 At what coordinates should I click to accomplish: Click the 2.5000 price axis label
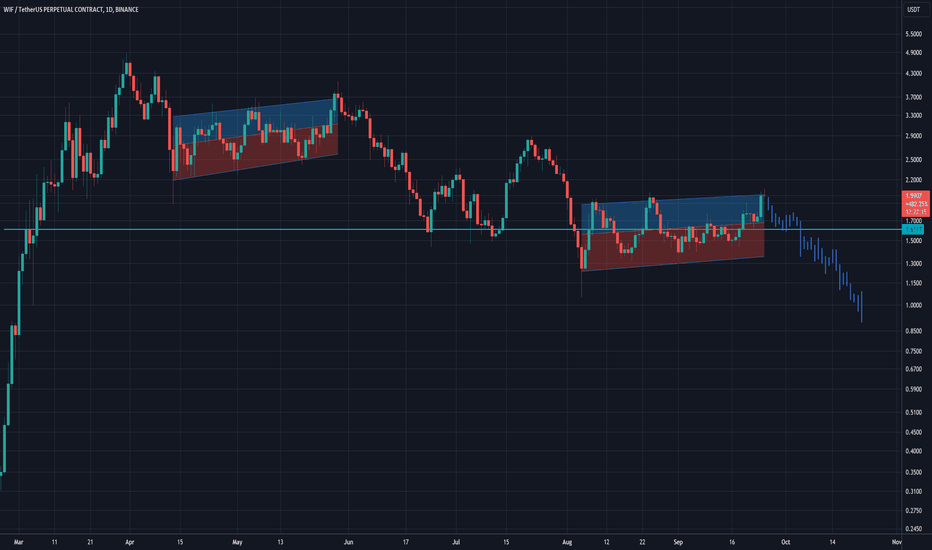913,160
